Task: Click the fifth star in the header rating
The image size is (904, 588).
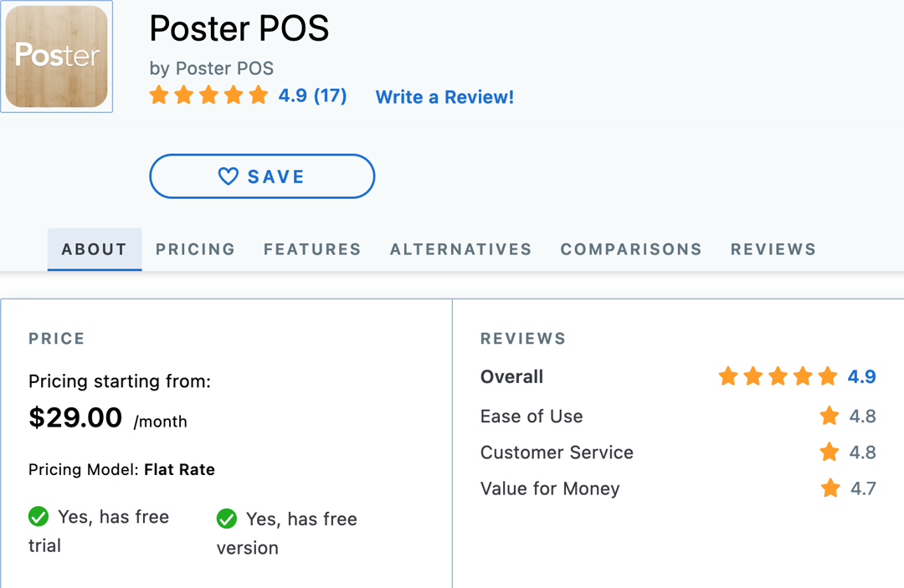Action: pos(259,95)
